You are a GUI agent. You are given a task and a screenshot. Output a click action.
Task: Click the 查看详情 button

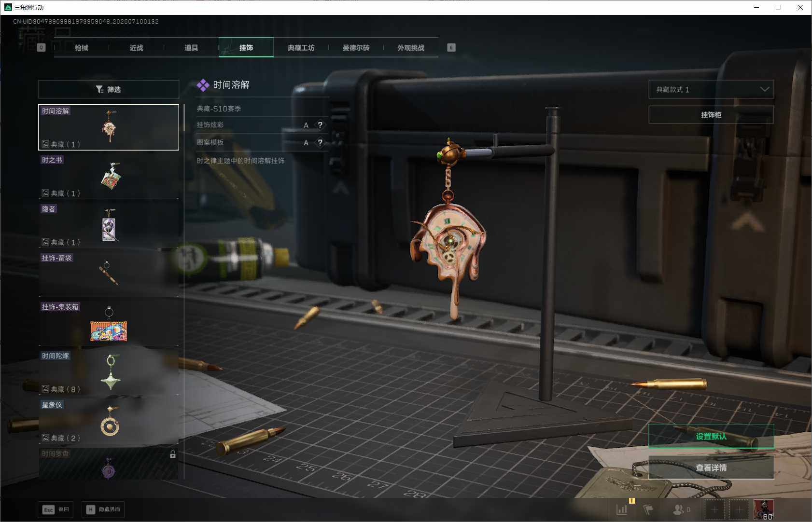(711, 467)
